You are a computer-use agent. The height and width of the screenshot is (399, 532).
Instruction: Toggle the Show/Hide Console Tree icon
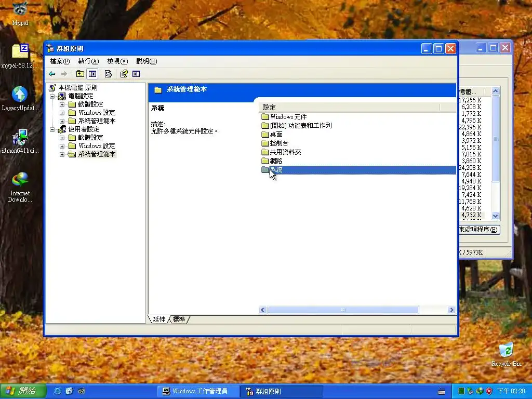92,74
